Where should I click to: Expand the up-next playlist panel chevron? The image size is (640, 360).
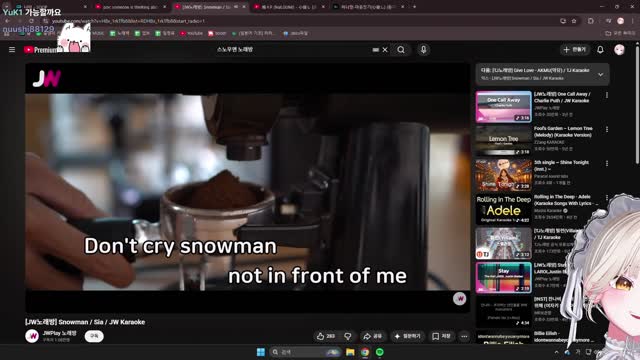pos(600,74)
